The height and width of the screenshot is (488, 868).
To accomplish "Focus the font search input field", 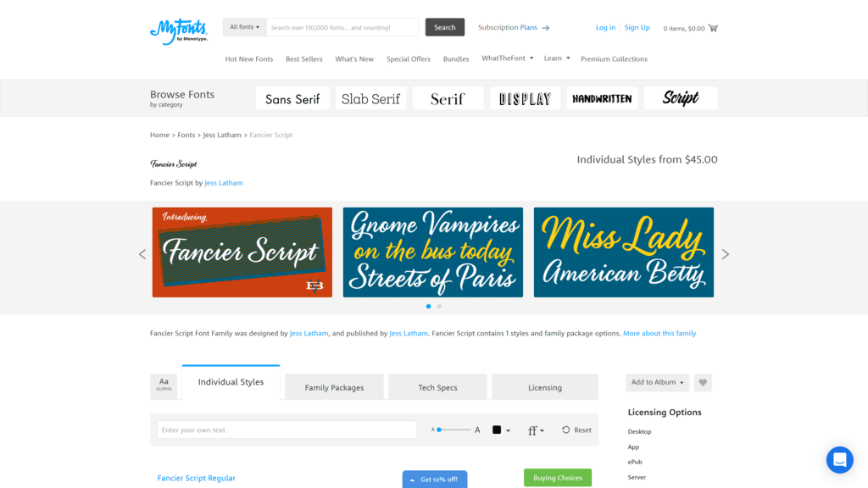I will 342,27.
